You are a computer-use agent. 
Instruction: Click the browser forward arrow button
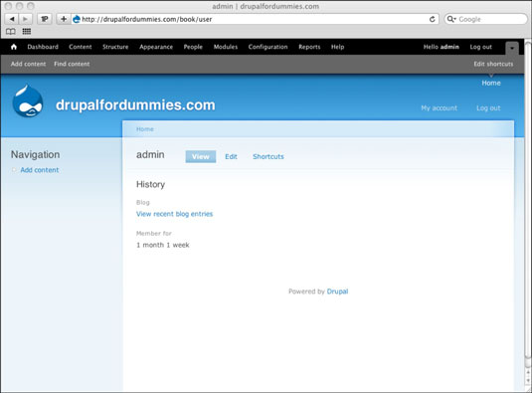coord(26,19)
